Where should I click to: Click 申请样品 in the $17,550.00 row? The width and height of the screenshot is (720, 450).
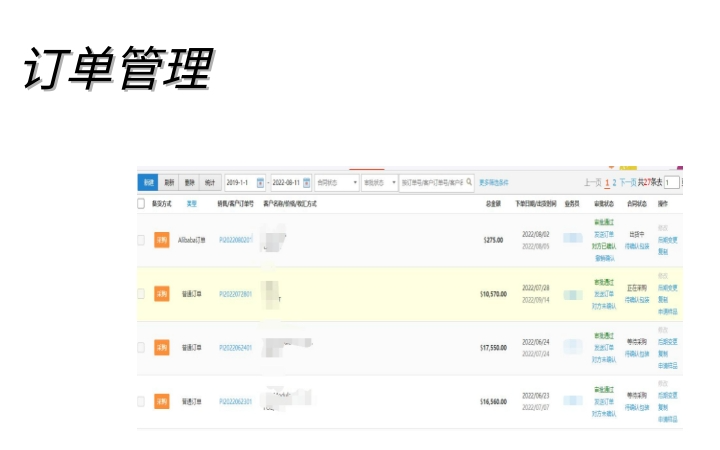(668, 366)
